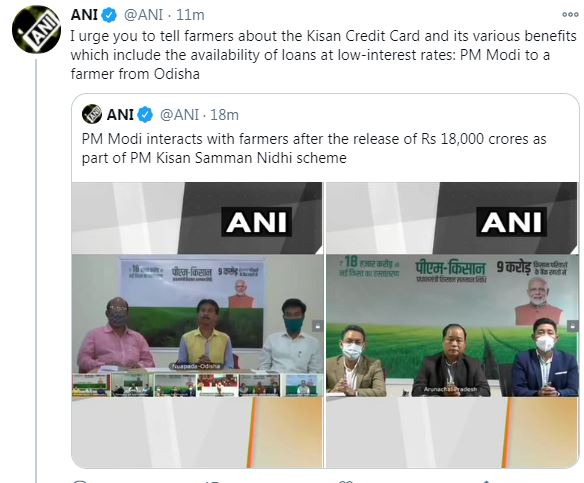This screenshot has width=584, height=483.
Task: Click the quoted tweet's @ANI handle
Action: [x=180, y=115]
